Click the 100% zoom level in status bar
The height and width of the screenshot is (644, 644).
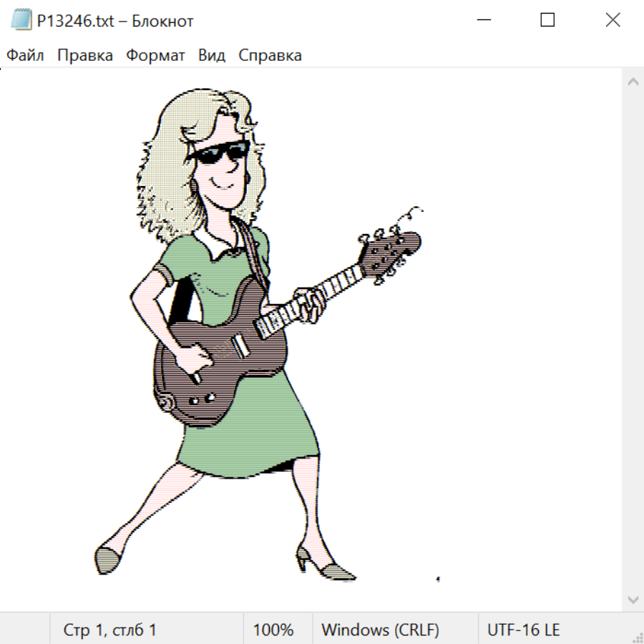click(273, 630)
